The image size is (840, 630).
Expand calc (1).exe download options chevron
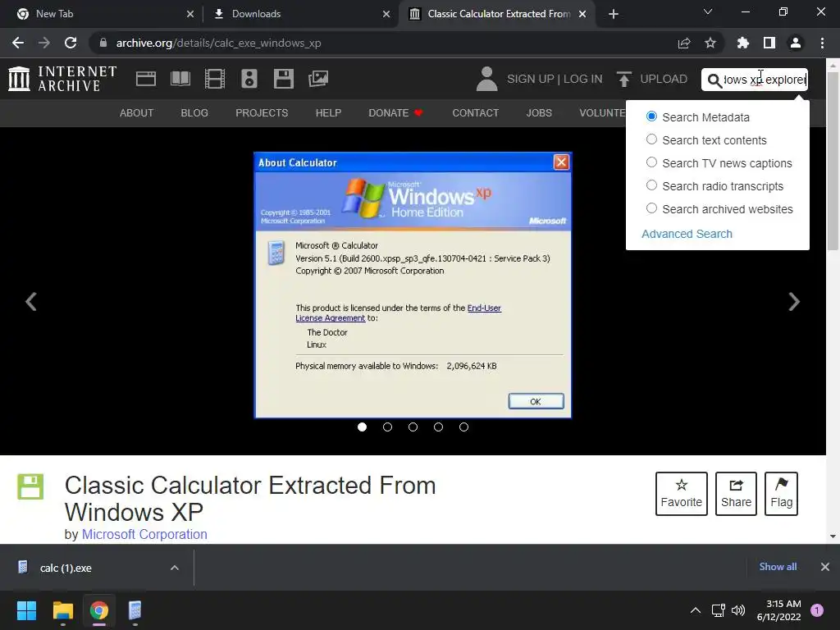pyautogui.click(x=175, y=568)
